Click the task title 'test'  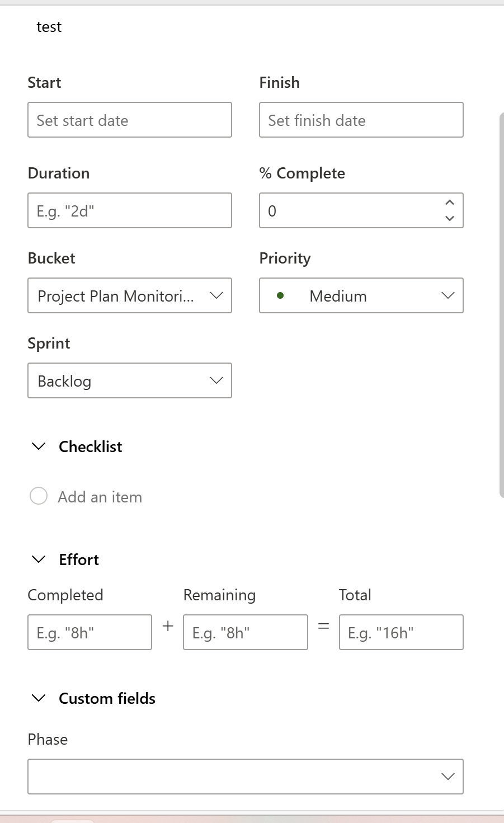click(49, 27)
